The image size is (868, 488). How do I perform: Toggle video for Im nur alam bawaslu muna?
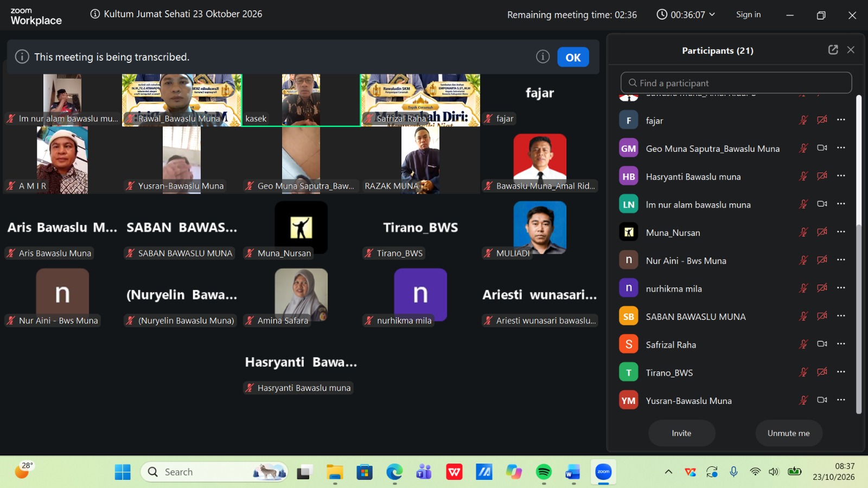(822, 204)
